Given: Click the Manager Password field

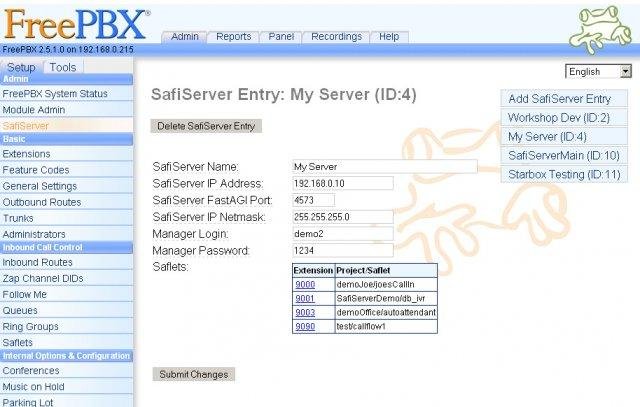Looking at the screenshot, I should tap(343, 250).
